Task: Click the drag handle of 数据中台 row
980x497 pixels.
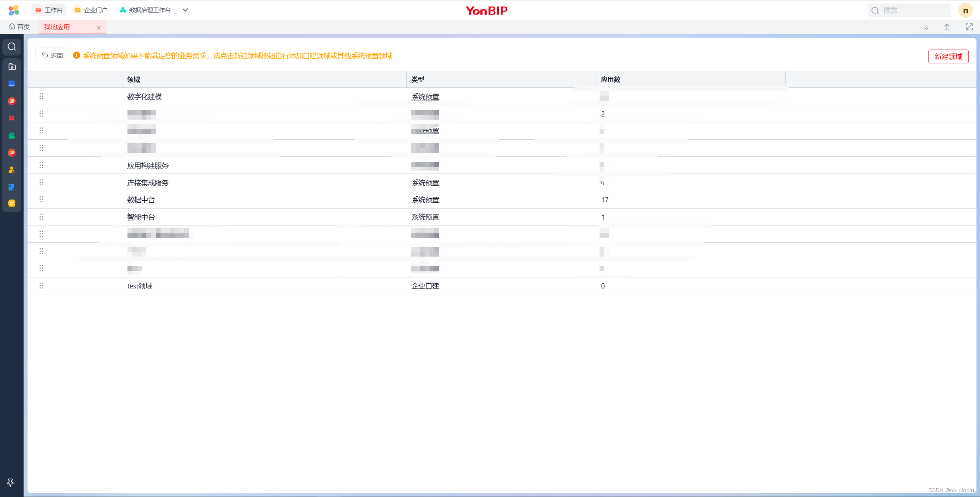Action: pos(41,200)
